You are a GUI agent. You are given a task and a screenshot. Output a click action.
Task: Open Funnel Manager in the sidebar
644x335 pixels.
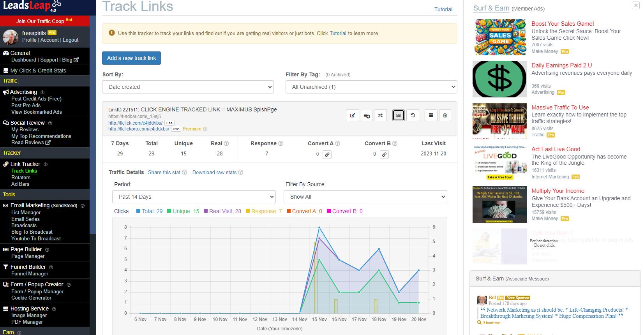tap(30, 274)
